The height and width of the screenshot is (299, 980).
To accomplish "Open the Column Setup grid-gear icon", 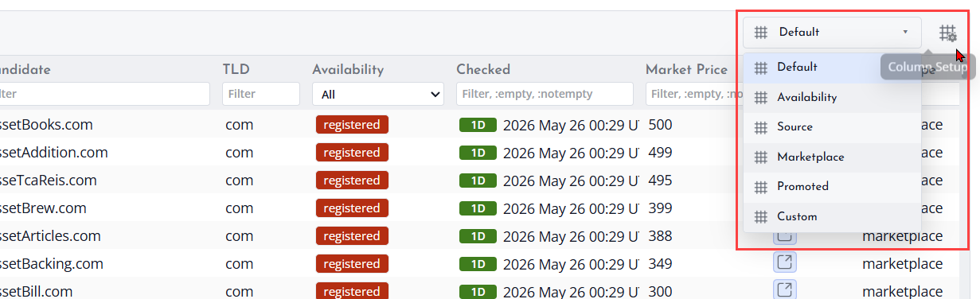I will [947, 33].
